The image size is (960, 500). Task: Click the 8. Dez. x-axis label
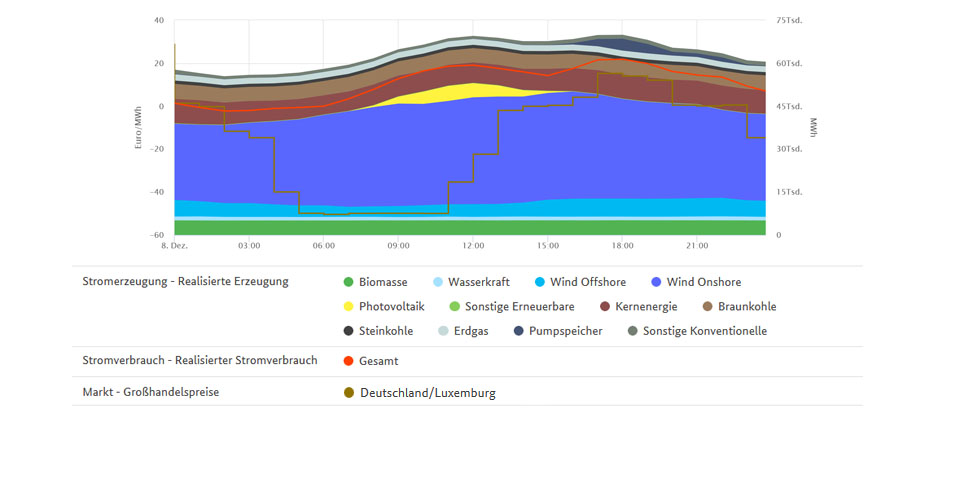(174, 245)
